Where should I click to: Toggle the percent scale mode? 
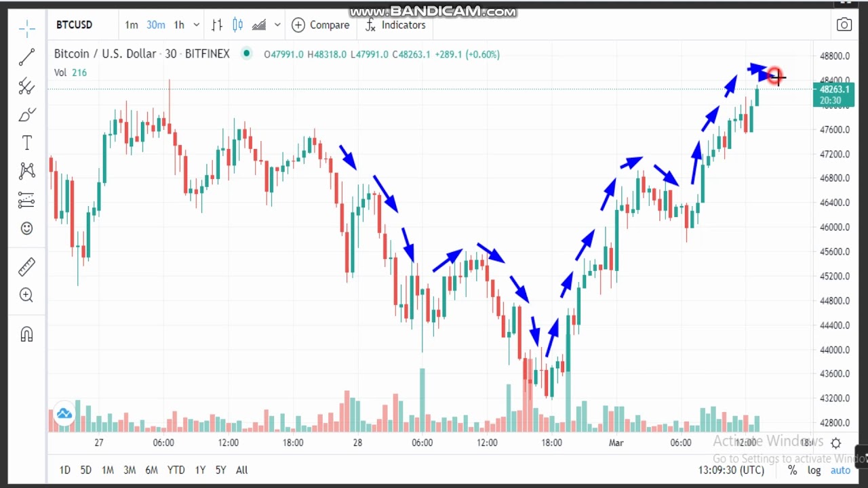click(792, 470)
